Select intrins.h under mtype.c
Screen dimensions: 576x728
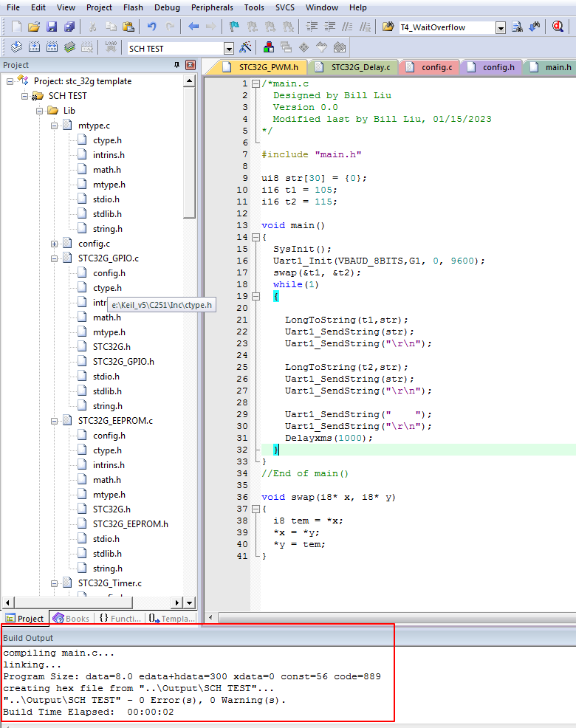click(109, 155)
